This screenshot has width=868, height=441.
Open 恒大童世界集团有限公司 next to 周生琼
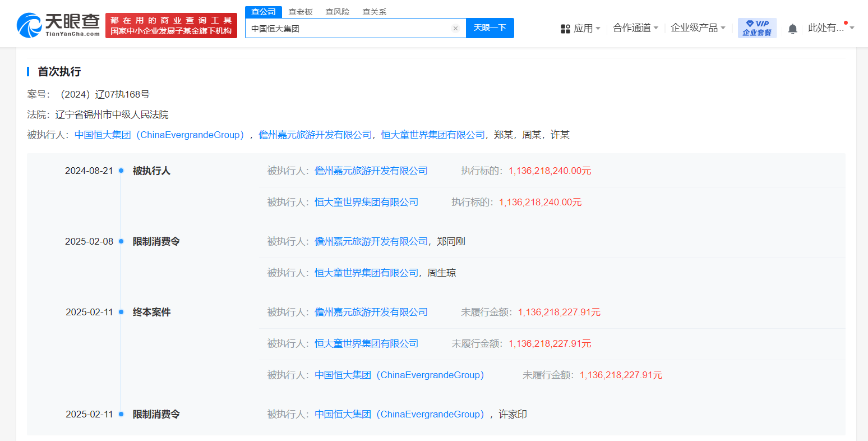366,273
